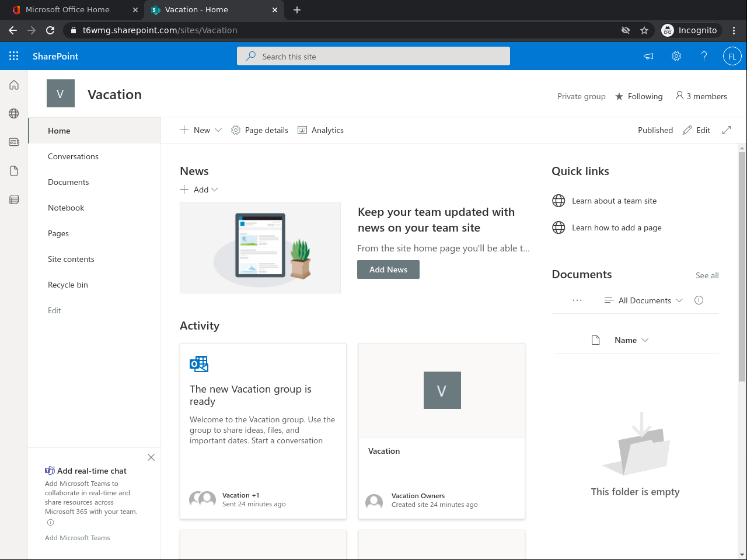This screenshot has width=747, height=560.
Task: Open My sites globe in the left rail
Action: 14,113
